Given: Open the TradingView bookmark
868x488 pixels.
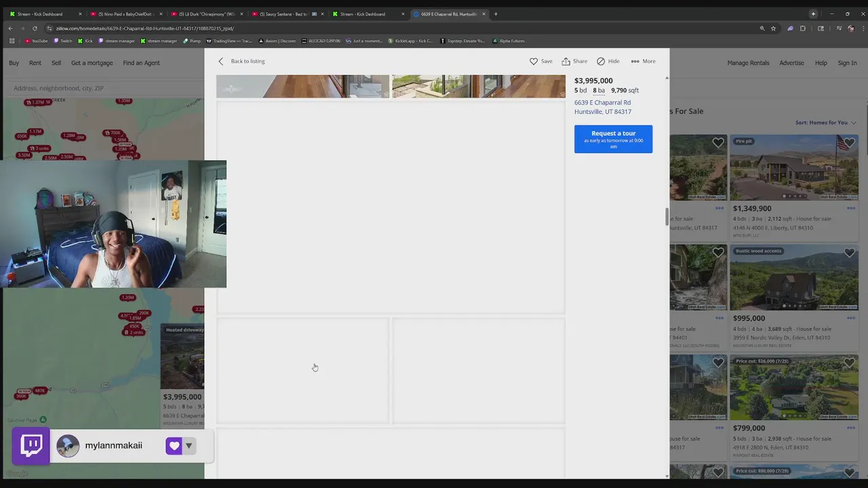Looking at the screenshot, I should (x=229, y=41).
